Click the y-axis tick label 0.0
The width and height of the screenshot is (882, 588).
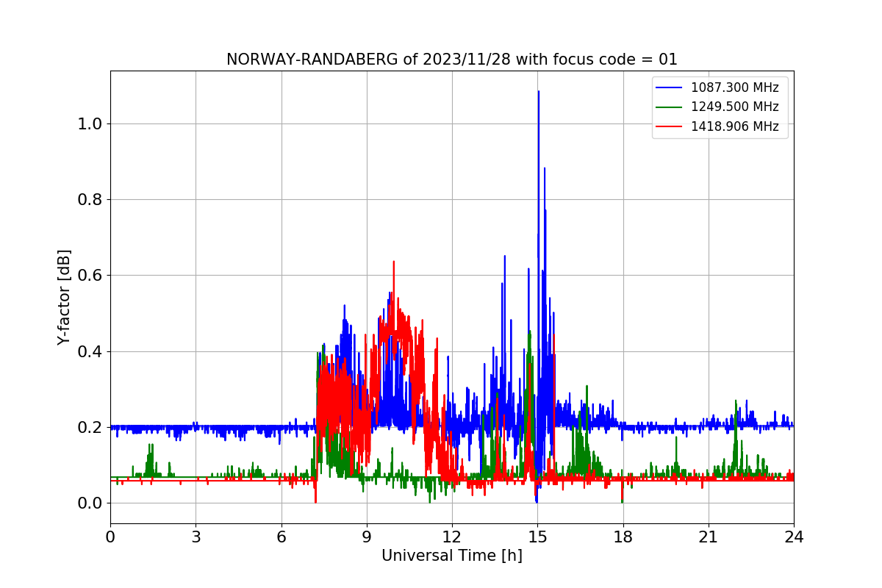click(x=90, y=503)
